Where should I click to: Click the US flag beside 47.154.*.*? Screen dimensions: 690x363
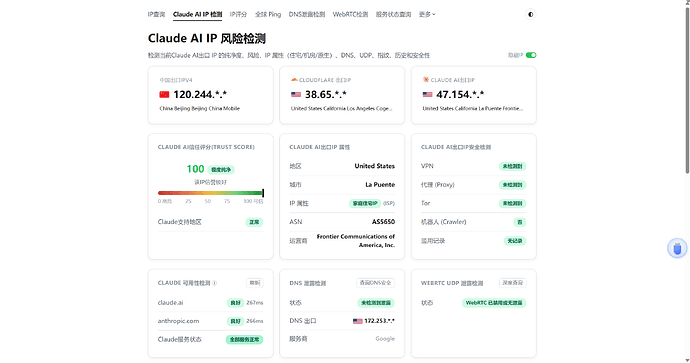tap(427, 95)
